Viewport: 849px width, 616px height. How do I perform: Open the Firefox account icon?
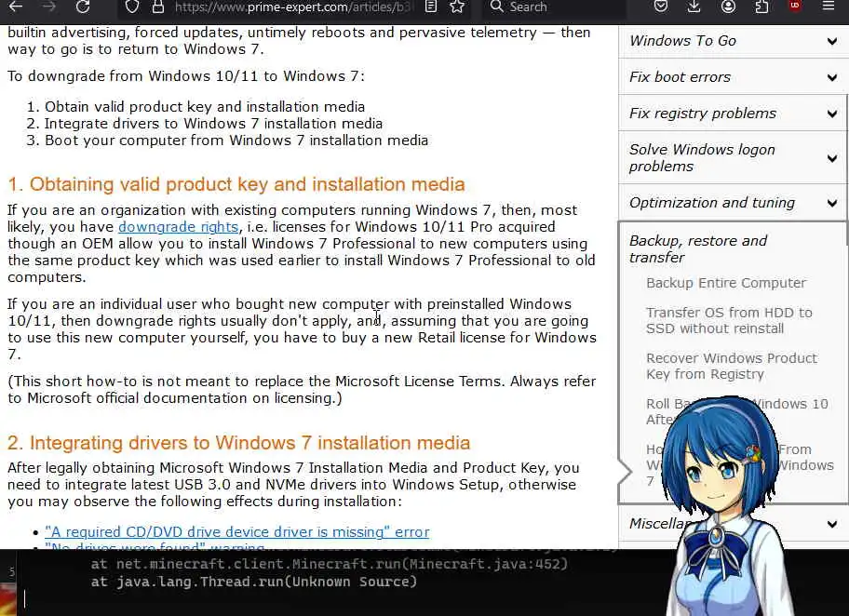[728, 7]
